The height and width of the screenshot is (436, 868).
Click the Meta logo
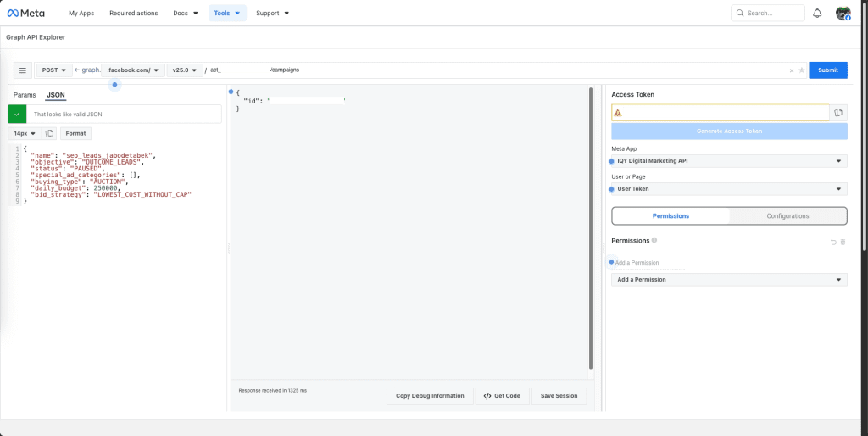click(26, 13)
